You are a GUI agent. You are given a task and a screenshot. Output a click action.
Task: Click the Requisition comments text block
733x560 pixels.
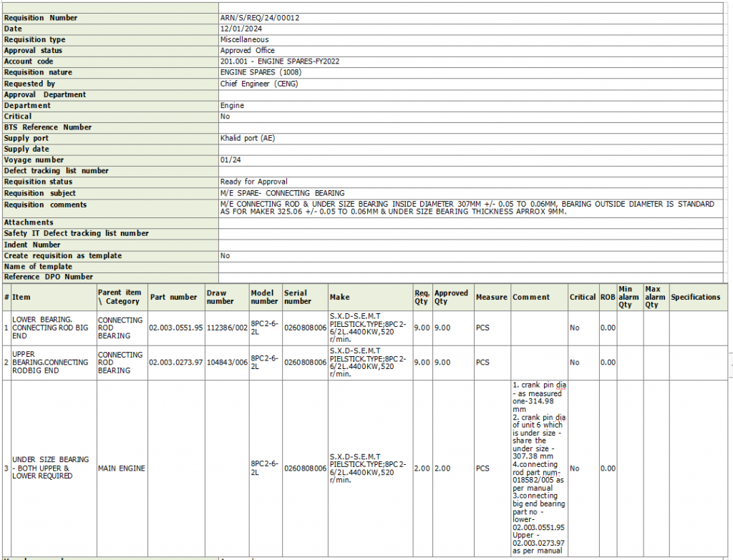click(x=467, y=208)
